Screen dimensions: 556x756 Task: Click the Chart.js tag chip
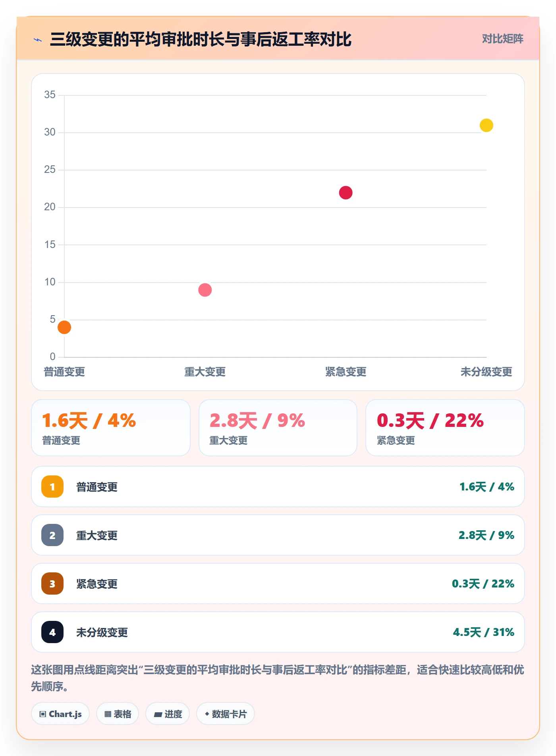click(x=60, y=714)
